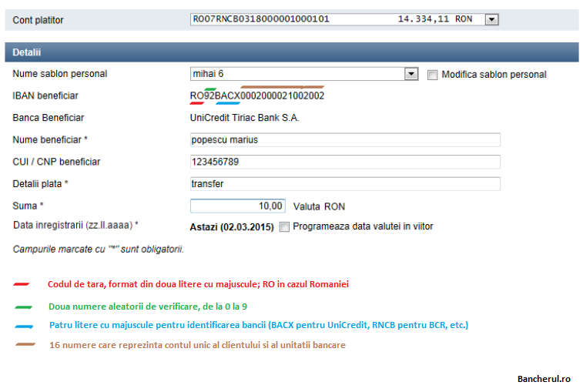The width and height of the screenshot is (583, 392).
Task: Click the Detalii section header
Action: [x=291, y=52]
